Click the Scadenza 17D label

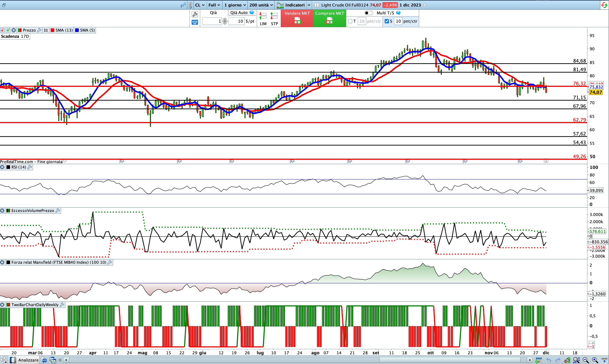[x=15, y=36]
